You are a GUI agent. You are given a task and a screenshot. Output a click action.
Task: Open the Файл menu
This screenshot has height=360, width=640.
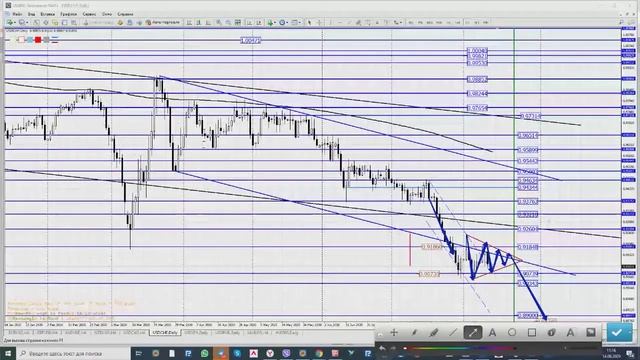[x=17, y=14]
